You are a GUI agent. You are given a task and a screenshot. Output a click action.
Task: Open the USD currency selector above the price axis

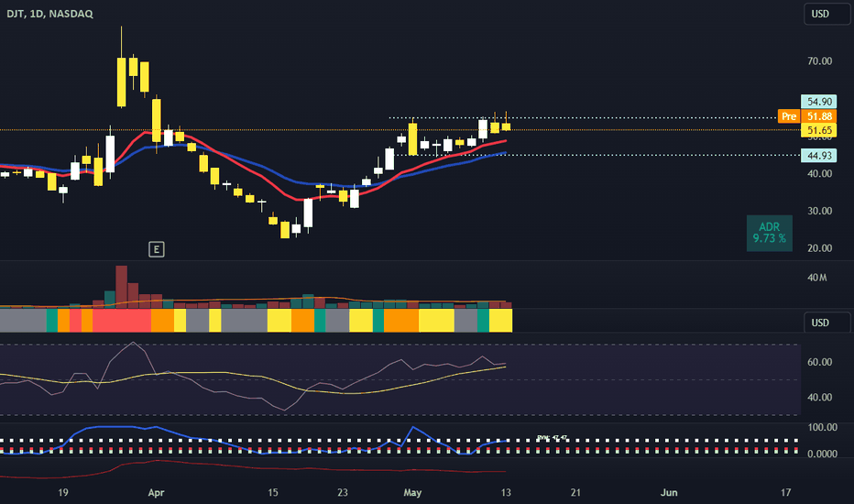point(827,14)
